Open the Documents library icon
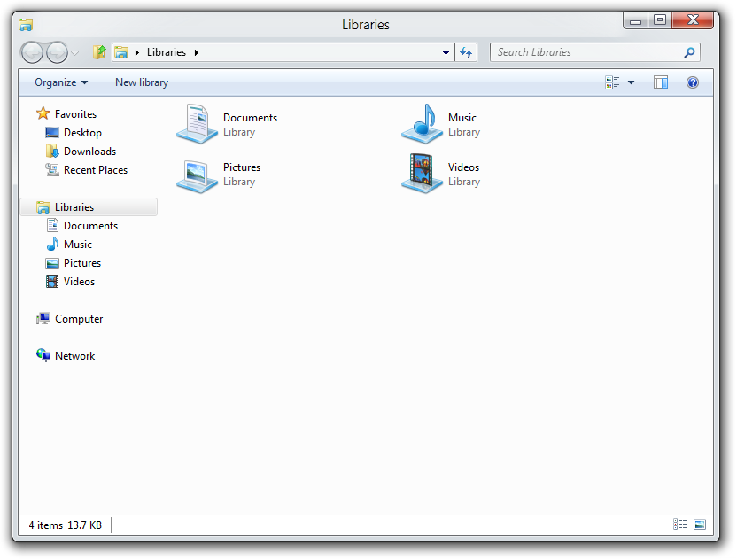 pyautogui.click(x=197, y=124)
